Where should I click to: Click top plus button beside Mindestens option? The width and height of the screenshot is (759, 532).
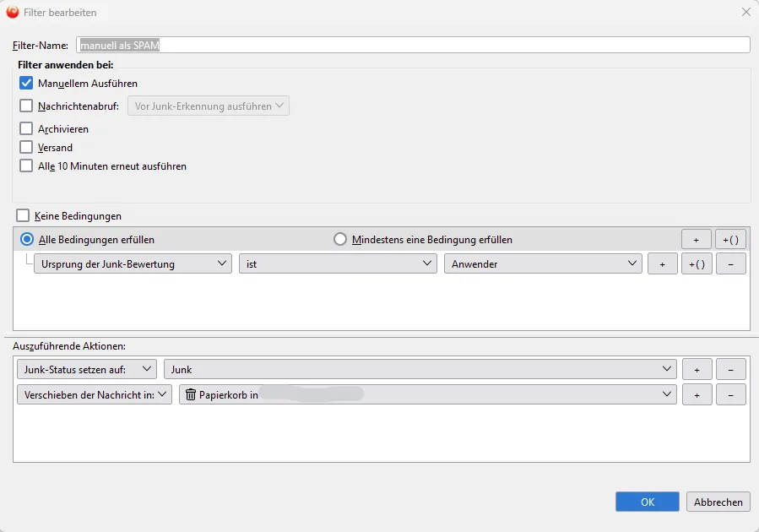[x=696, y=239]
